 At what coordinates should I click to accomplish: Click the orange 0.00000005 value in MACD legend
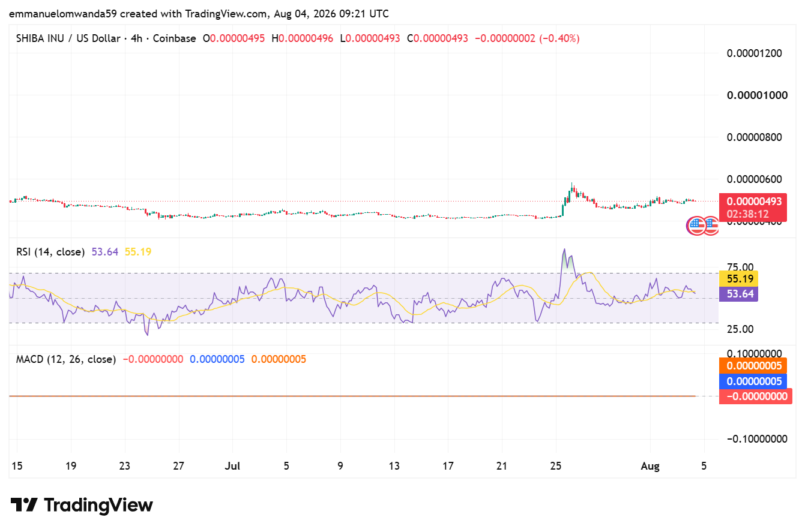coord(279,359)
